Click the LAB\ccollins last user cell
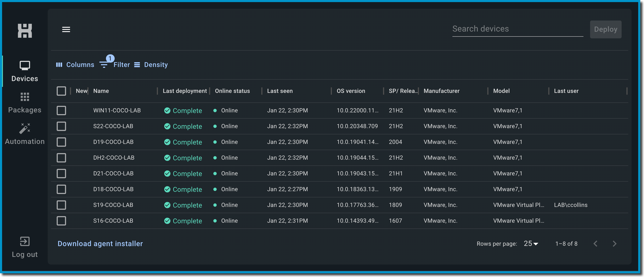644x277 pixels. tap(571, 205)
